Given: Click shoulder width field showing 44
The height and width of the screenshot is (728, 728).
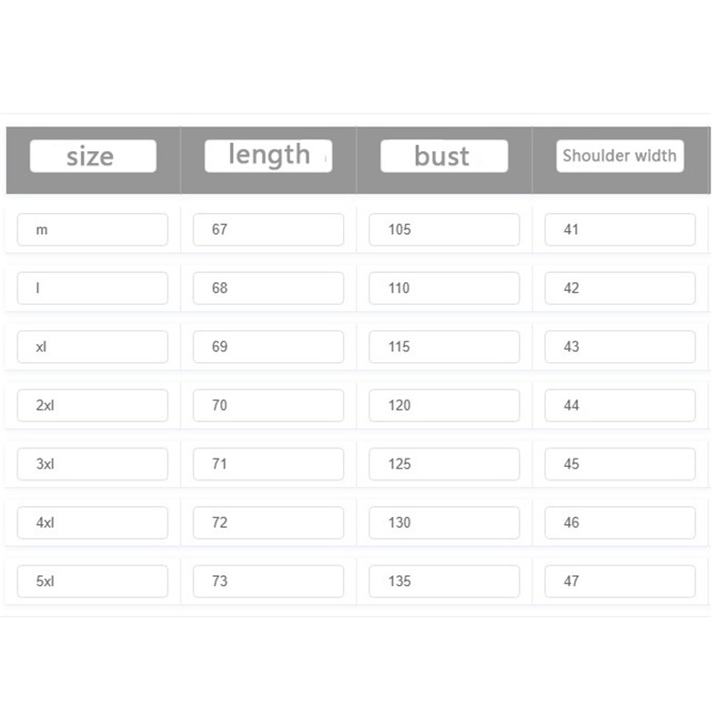Looking at the screenshot, I should tap(620, 406).
